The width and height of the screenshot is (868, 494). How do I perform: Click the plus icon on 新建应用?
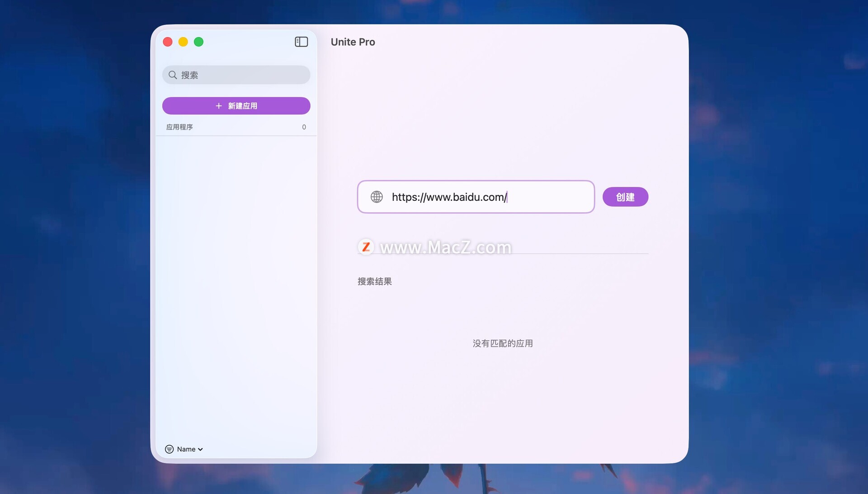point(219,106)
